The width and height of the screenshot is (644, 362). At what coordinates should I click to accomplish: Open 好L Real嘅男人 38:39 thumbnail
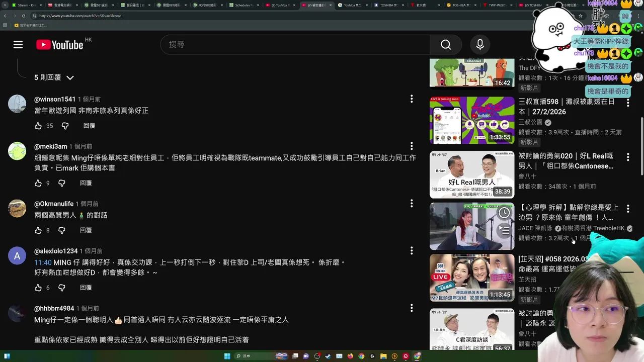[472, 175]
